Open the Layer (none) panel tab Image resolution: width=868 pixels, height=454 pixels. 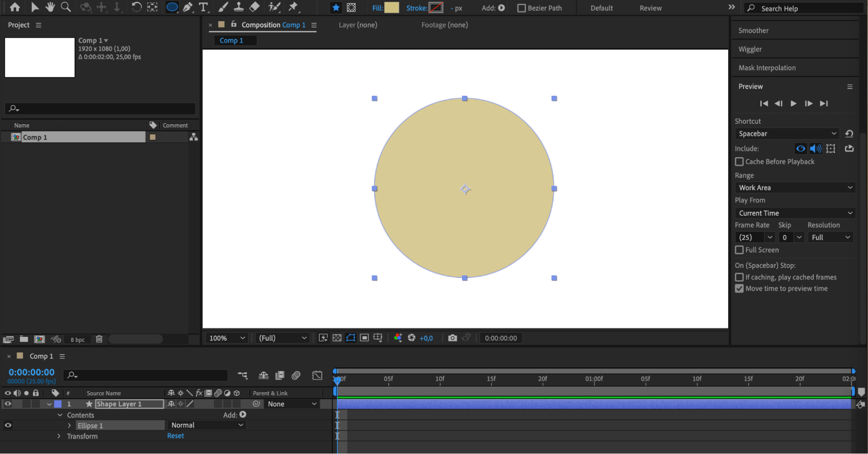pos(358,25)
